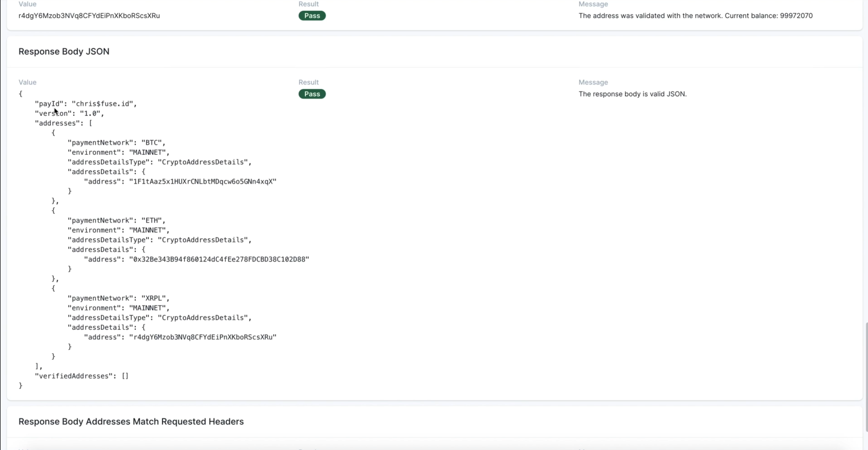Click the Response Body Addresses Match Requested Headers heading
868x450 pixels.
coord(131,422)
